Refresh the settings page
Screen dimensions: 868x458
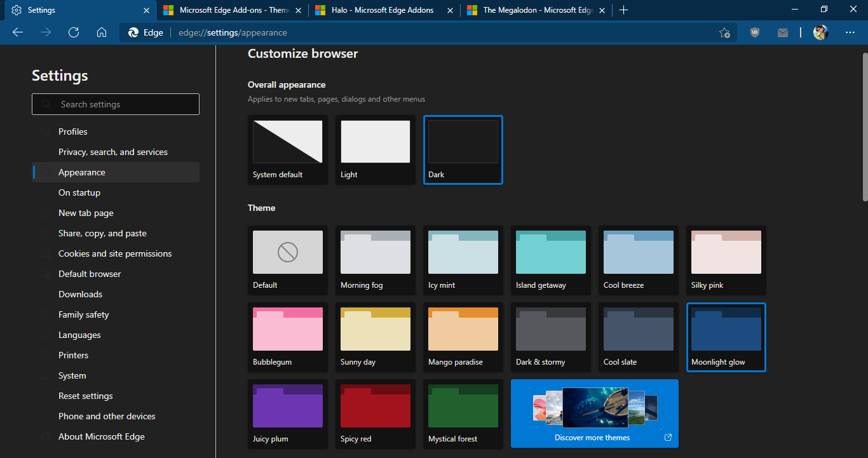point(74,32)
